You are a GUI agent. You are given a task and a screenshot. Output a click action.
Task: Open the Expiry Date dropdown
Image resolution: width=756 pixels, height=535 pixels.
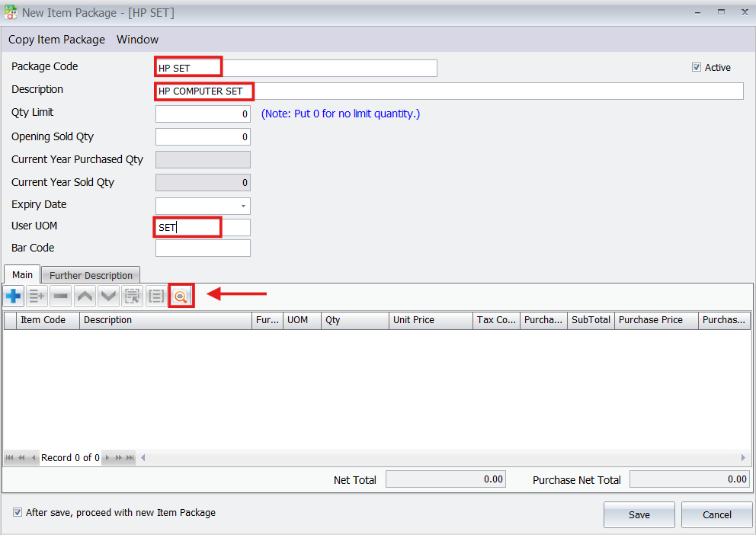point(243,206)
